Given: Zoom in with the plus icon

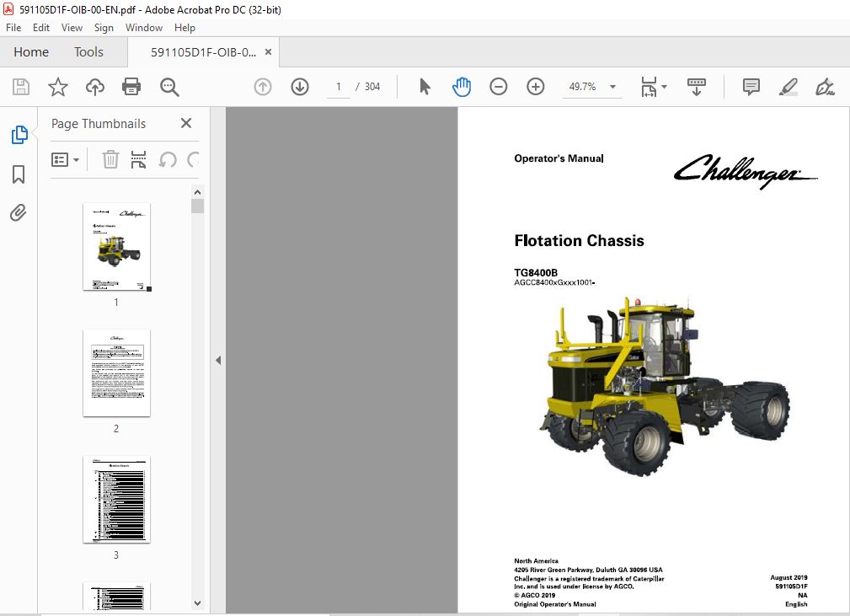Looking at the screenshot, I should (536, 87).
